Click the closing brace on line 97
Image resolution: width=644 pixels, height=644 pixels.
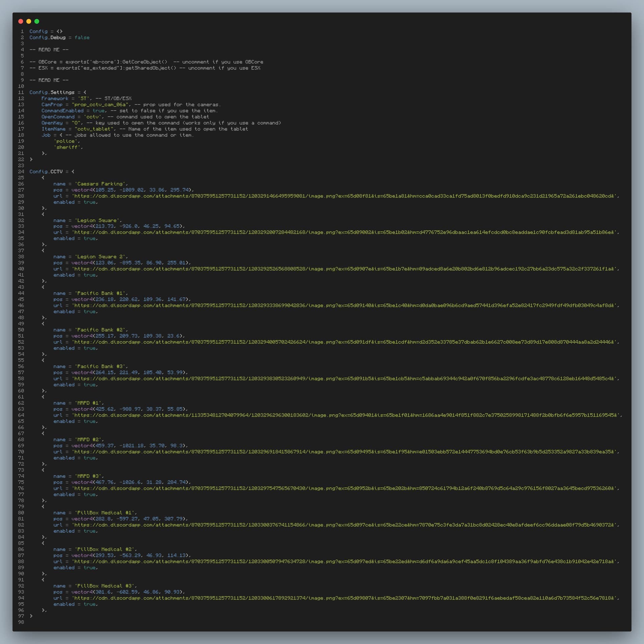[x=31, y=616]
